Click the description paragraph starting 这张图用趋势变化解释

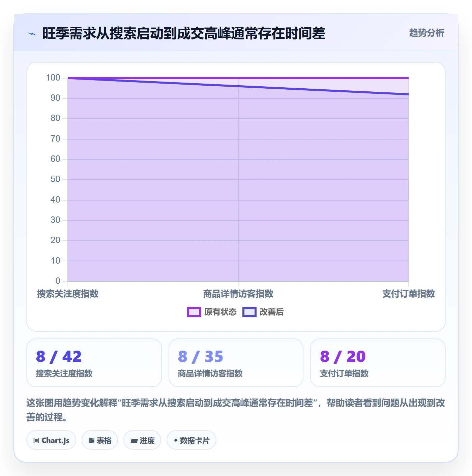coord(236,410)
